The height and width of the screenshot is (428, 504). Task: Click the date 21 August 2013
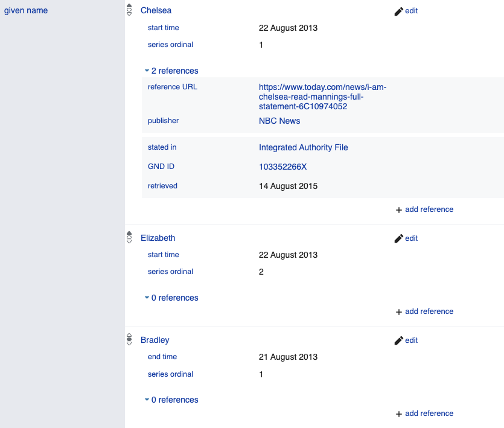(288, 357)
